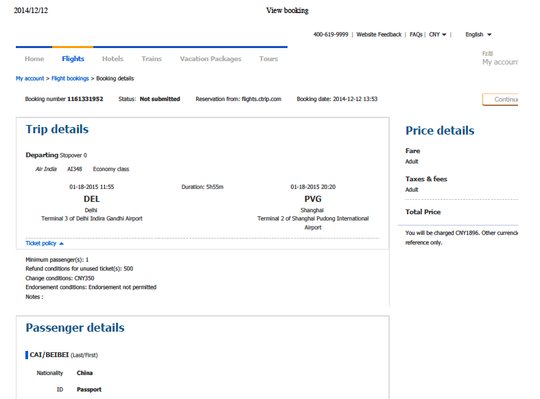This screenshot has width=540, height=399.
Task: Open the My account breadcrumb link
Action: (30, 78)
